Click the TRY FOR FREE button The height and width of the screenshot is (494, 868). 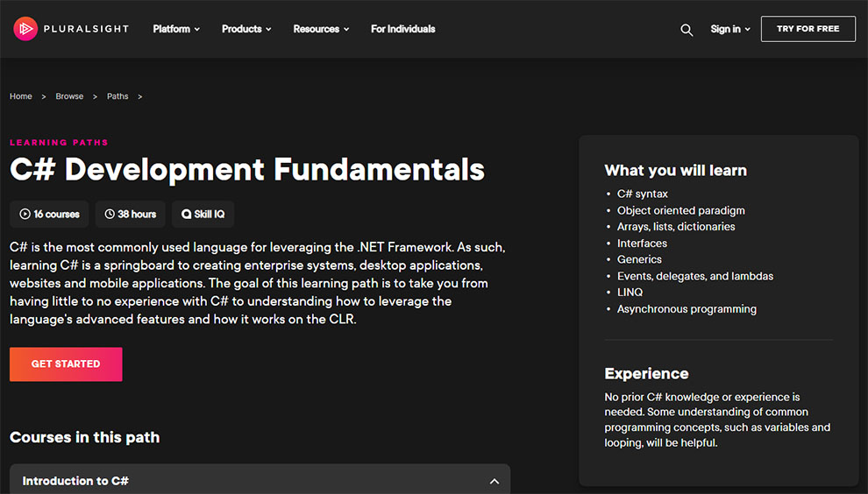[x=808, y=29]
